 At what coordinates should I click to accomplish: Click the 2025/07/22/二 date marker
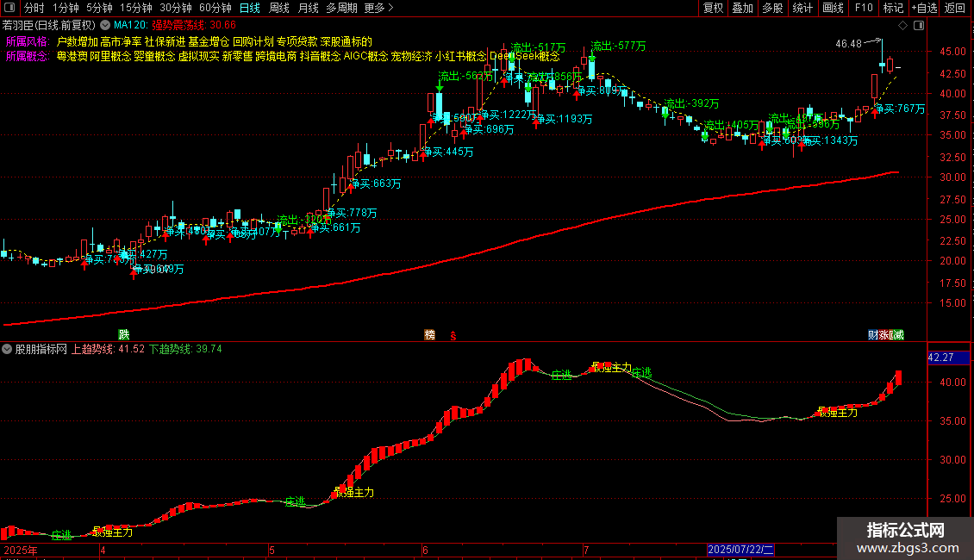[x=740, y=550]
